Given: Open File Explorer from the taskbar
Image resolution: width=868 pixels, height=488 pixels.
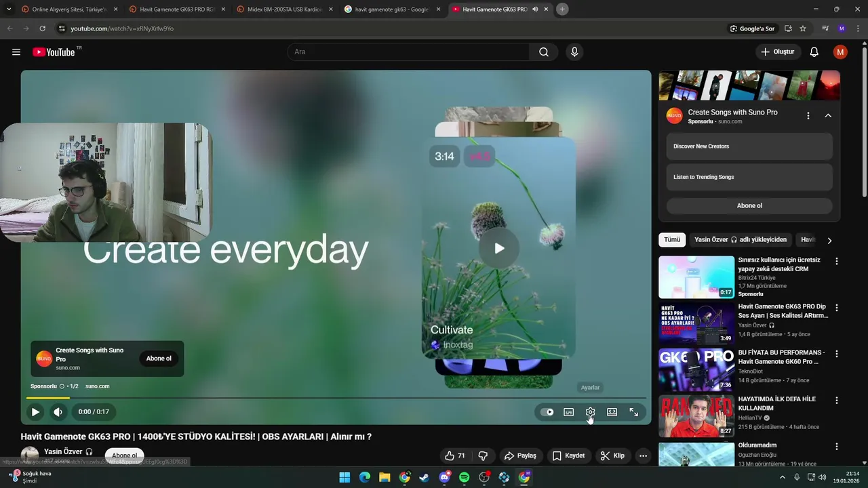Looking at the screenshot, I should pos(384,477).
